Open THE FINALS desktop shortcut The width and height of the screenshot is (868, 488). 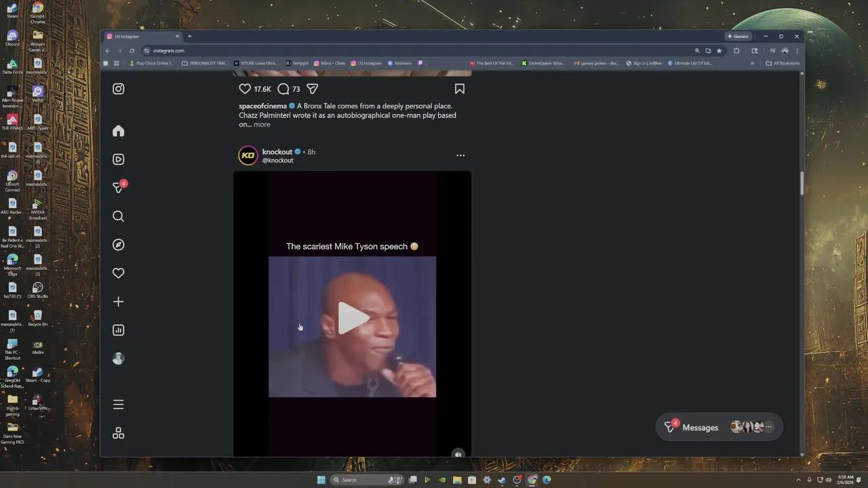click(12, 122)
